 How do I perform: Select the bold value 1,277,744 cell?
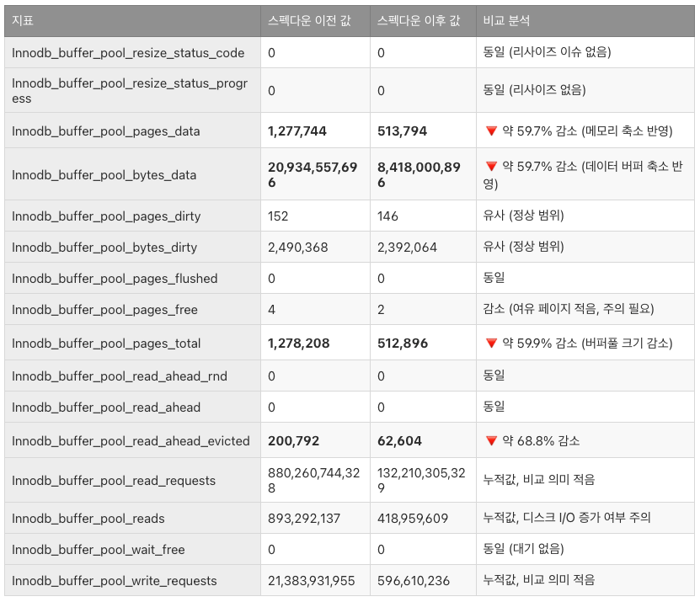(x=292, y=131)
